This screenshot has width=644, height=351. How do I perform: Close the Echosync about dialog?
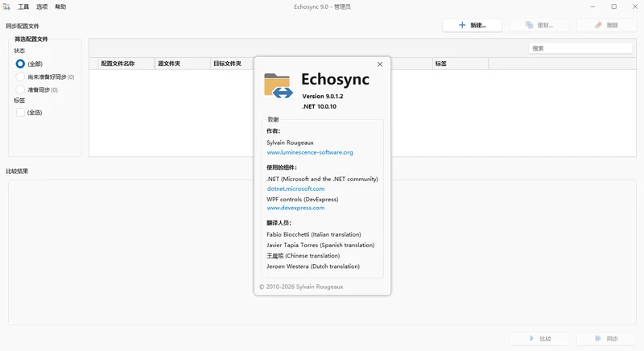(x=380, y=64)
